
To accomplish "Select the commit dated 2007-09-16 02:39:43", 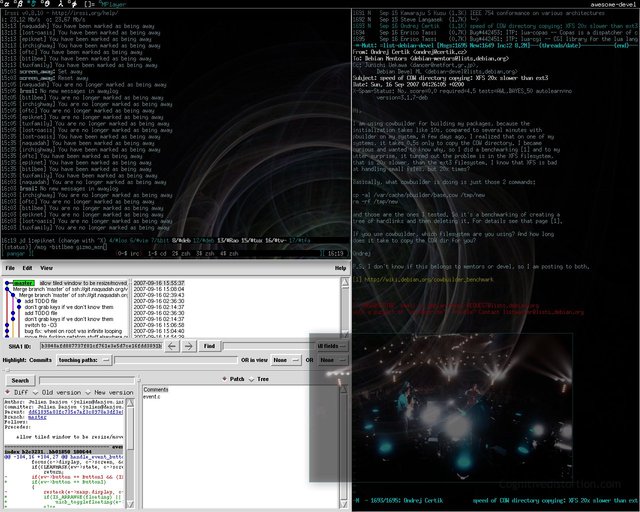I will 159,295.
